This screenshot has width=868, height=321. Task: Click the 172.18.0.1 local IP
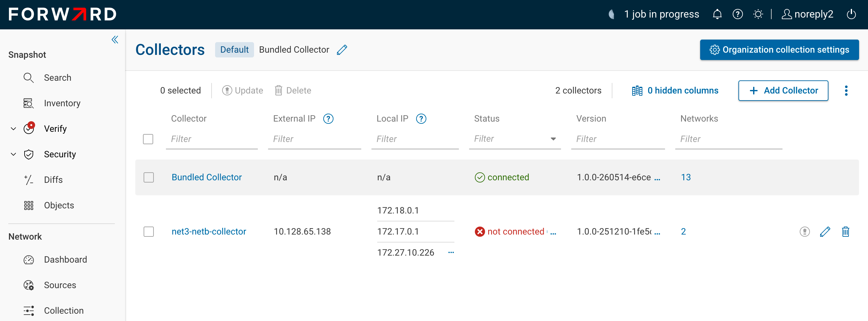(x=398, y=211)
